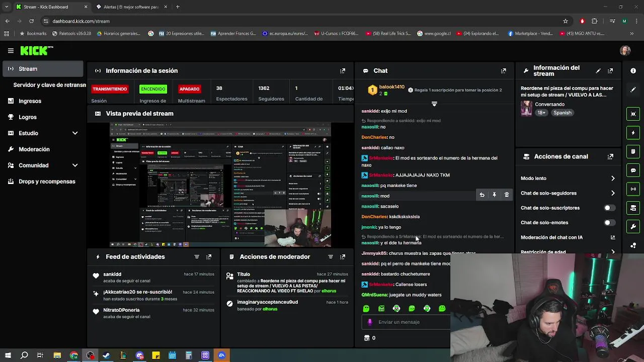Screen dimensions: 644x362
Task: Click the apps cluster icon at sidebar bottom
Action: point(633,245)
